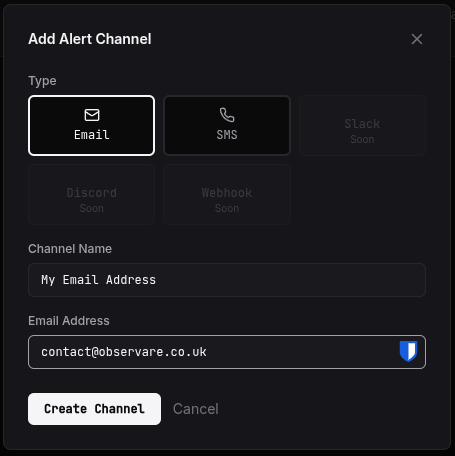455x456 pixels.
Task: Click the 'Email Address' label
Action: pos(69,321)
